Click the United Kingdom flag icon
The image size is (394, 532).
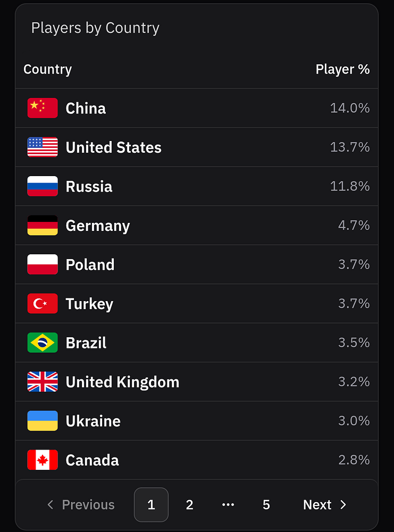43,382
